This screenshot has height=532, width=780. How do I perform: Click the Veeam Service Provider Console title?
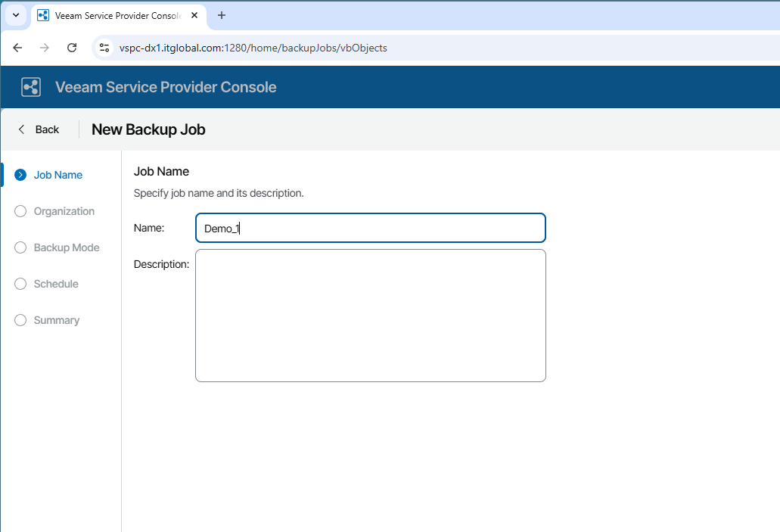pos(166,87)
